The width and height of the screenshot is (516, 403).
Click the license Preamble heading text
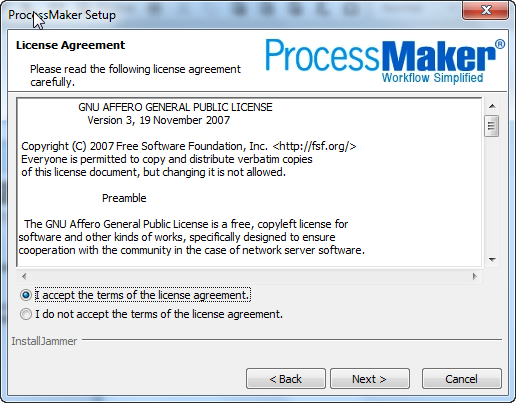124,198
